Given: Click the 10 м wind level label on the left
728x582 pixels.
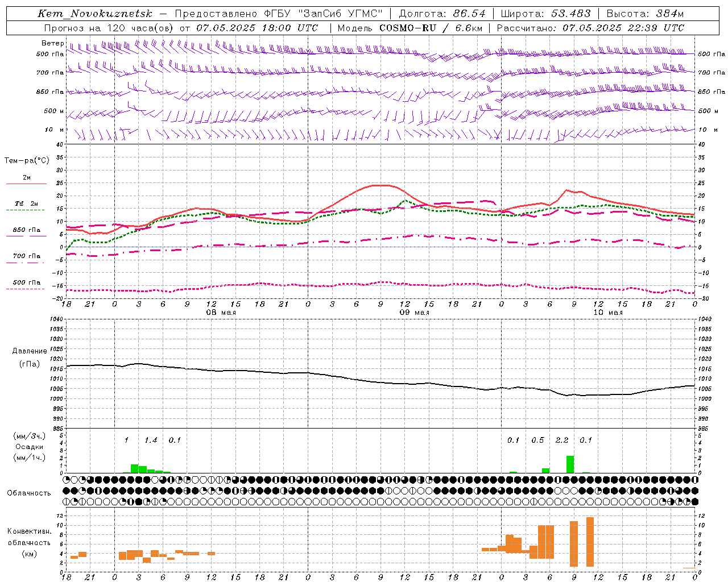Looking at the screenshot, I should (x=55, y=130).
